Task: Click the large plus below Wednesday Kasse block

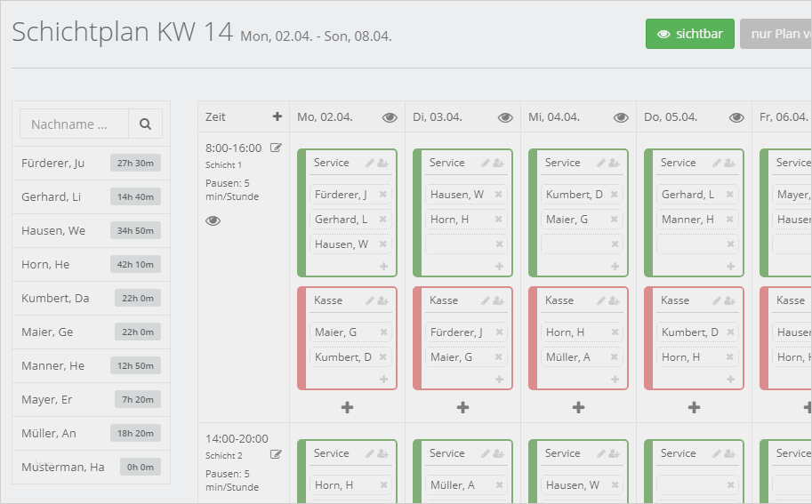Action: click(x=578, y=407)
